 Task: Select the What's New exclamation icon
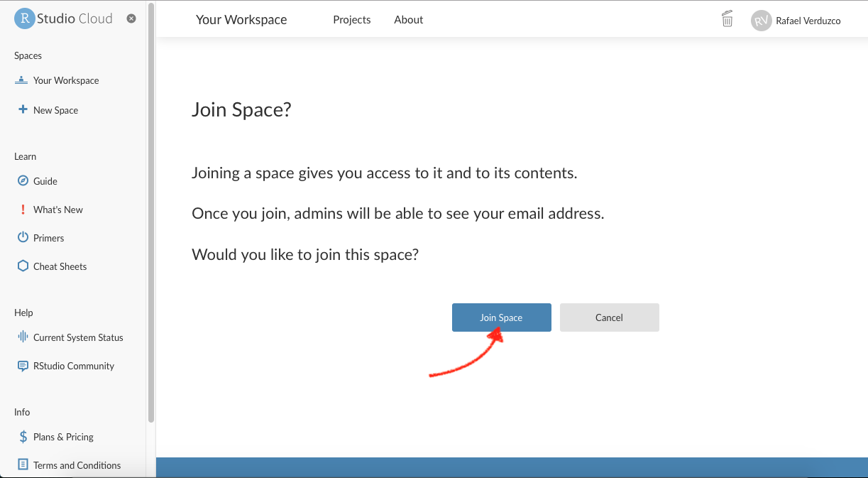pos(22,209)
